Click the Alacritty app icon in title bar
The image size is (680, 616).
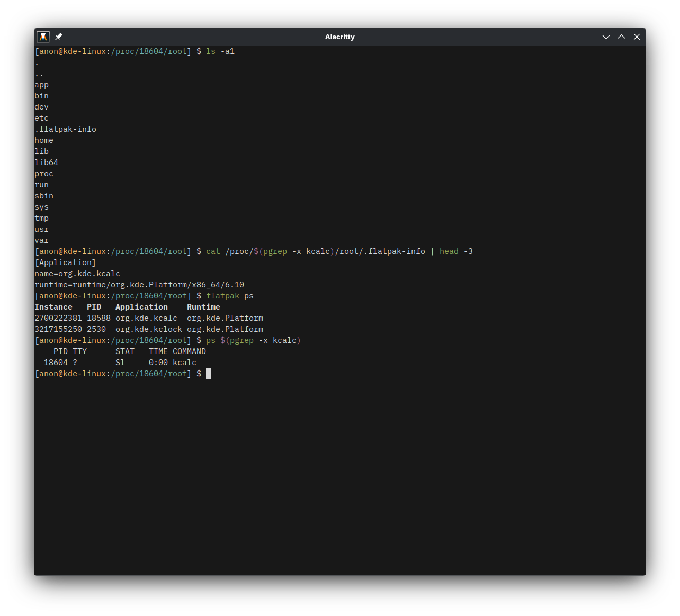[43, 37]
